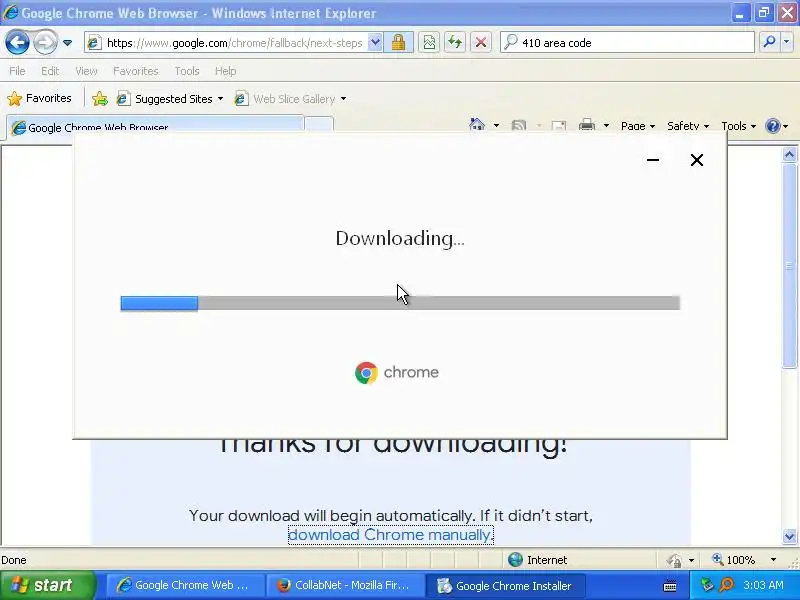Open the Tools command bar menu
Image resolution: width=800 pixels, height=600 pixels.
[x=738, y=126]
